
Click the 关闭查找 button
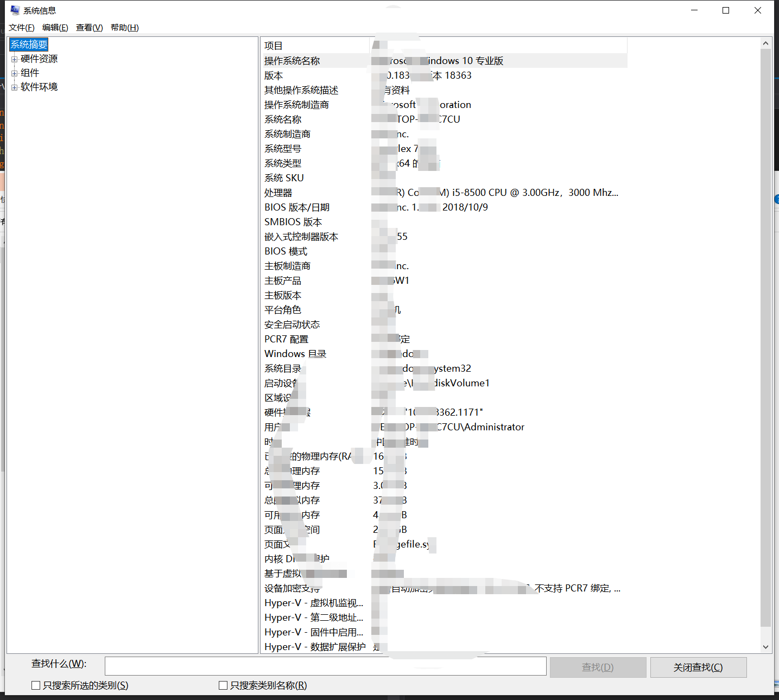pyautogui.click(x=698, y=667)
